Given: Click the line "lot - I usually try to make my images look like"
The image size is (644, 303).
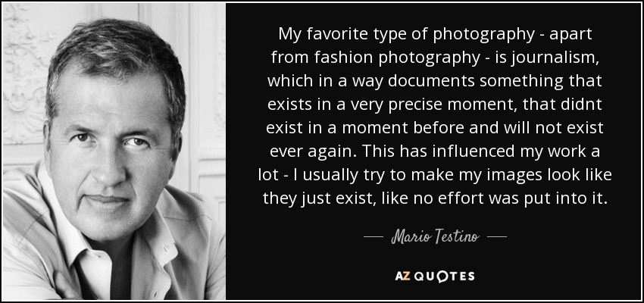Looking at the screenshot, I should click(x=435, y=175).
